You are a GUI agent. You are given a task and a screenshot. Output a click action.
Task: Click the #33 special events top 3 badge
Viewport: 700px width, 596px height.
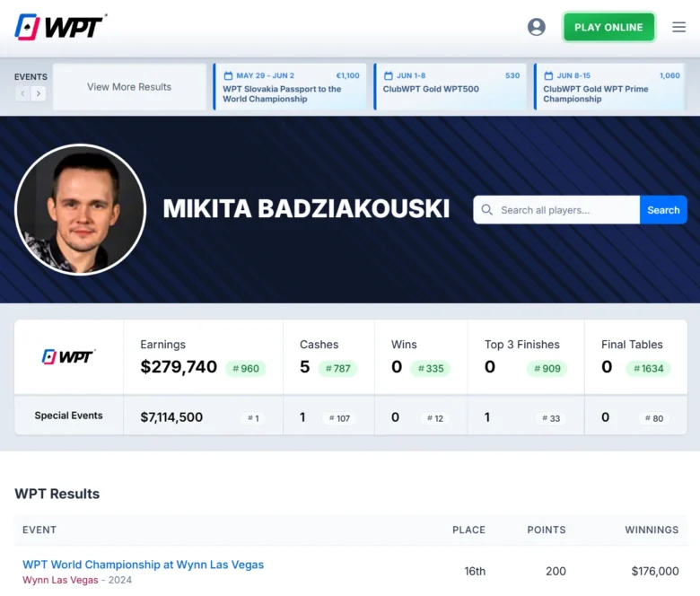551,418
